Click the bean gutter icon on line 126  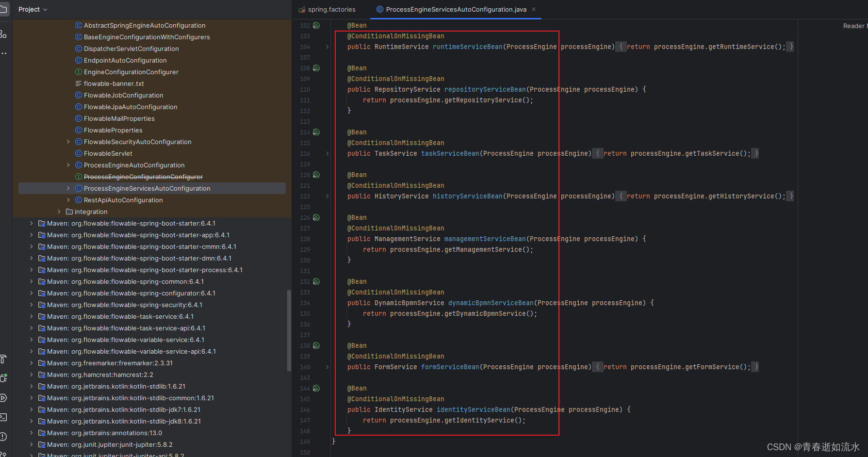click(x=316, y=217)
